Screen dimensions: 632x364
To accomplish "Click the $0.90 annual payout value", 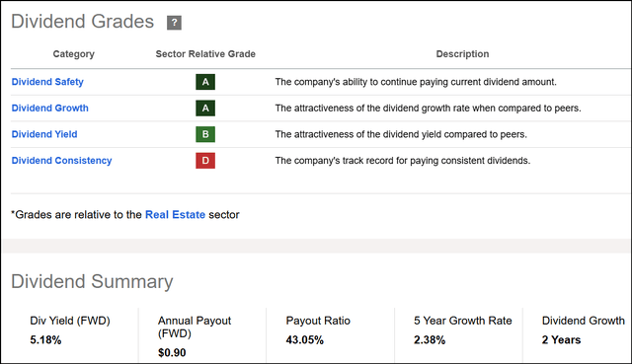I will pos(172,353).
